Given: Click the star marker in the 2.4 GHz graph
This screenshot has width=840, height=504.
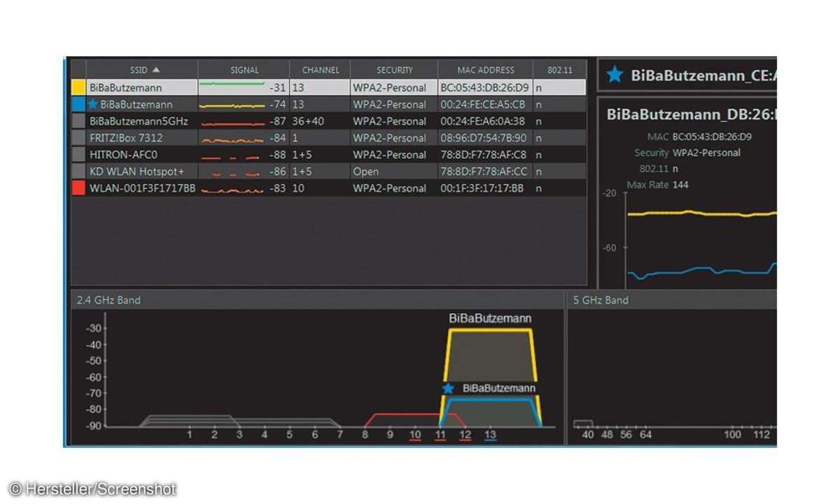Looking at the screenshot, I should 449,388.
